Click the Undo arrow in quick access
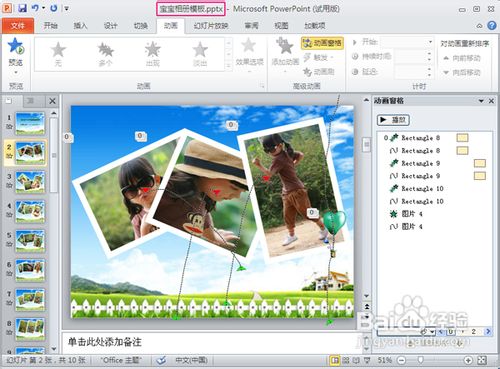 (35, 8)
